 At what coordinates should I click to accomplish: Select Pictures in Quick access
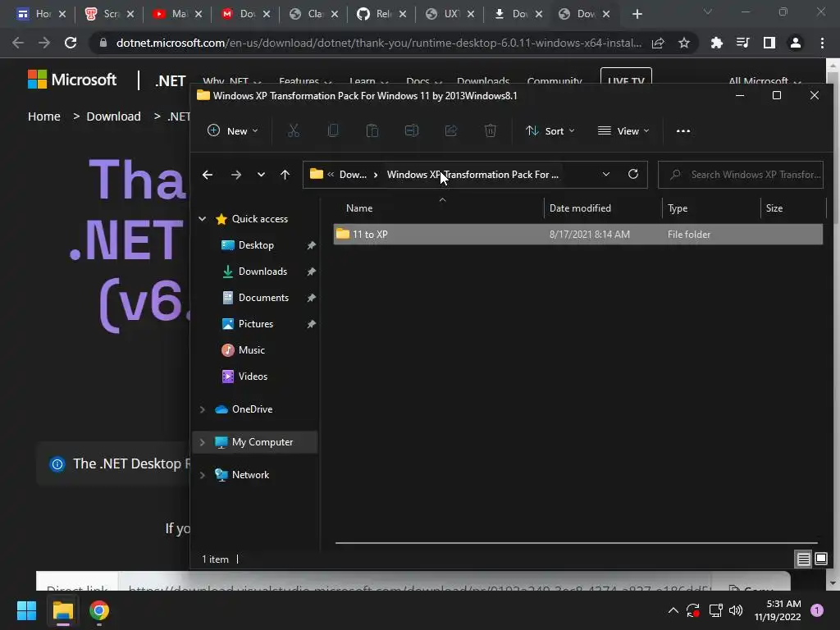coord(256,323)
